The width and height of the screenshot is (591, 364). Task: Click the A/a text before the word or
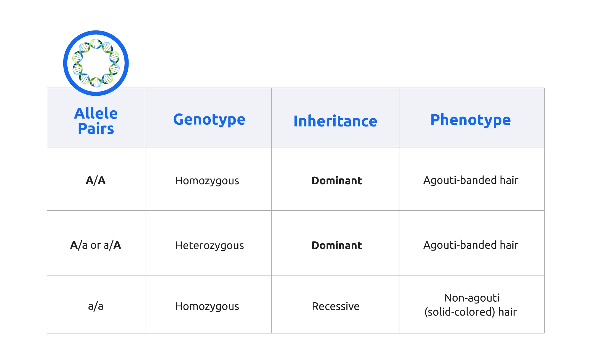coord(79,245)
